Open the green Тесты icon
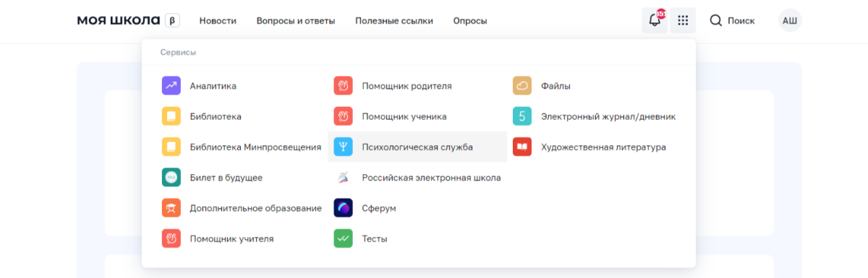This screenshot has height=278, width=868. (343, 238)
